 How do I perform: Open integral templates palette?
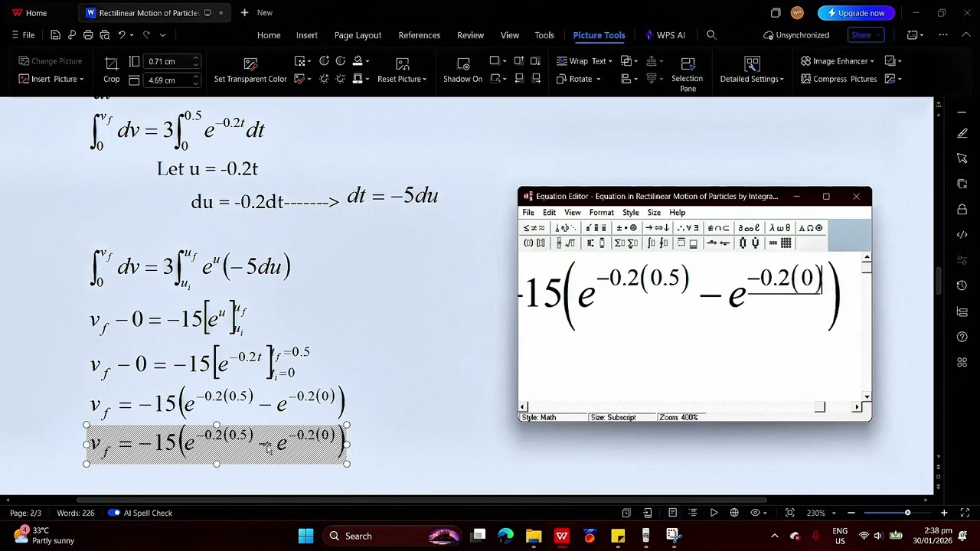click(x=657, y=243)
